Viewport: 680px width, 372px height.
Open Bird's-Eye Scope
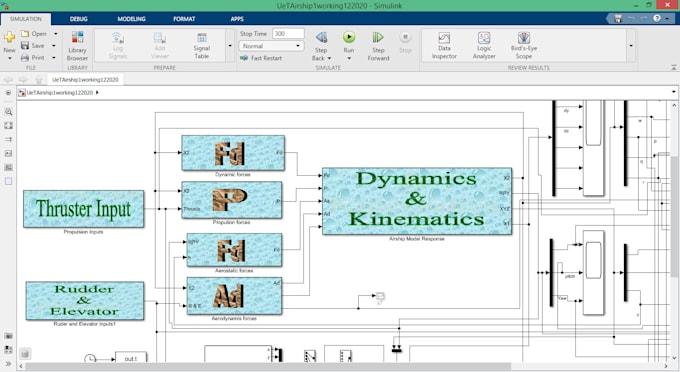523,46
